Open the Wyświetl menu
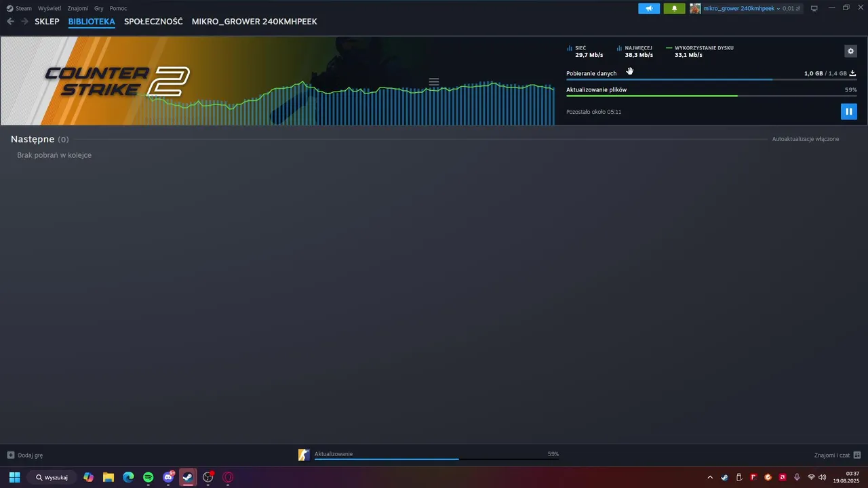This screenshot has width=868, height=488. (49, 8)
